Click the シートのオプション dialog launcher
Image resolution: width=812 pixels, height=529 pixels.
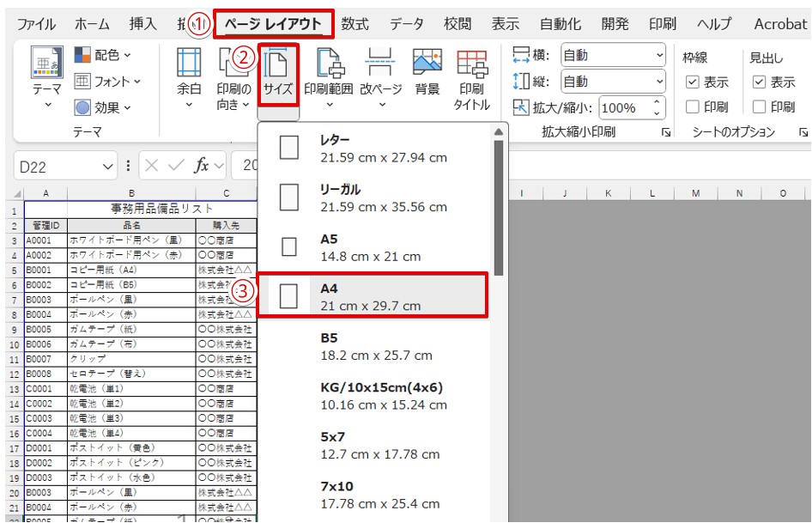click(803, 131)
